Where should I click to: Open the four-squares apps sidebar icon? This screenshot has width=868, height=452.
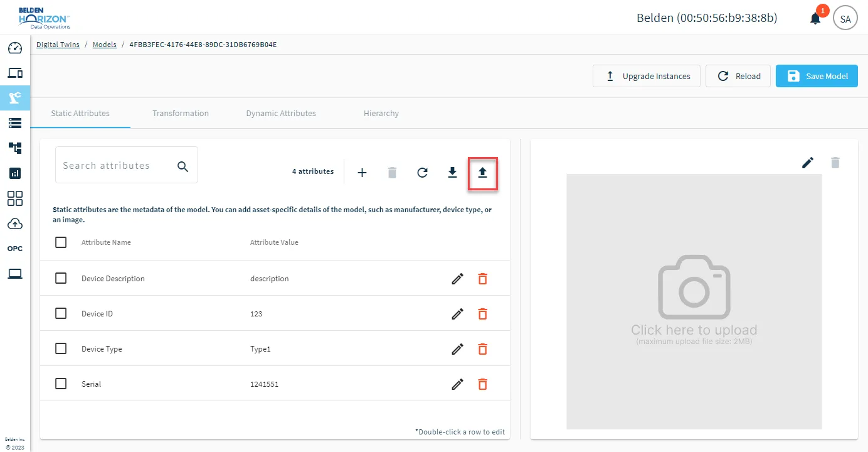point(15,198)
